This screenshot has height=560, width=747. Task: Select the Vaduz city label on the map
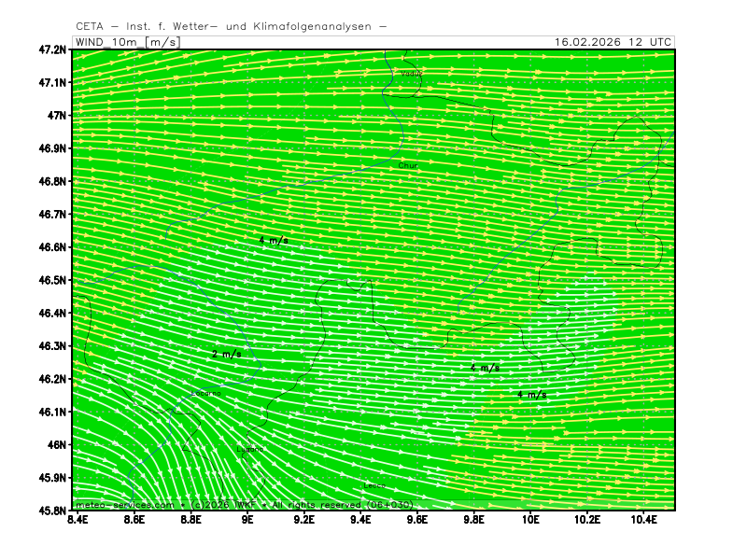411,72
